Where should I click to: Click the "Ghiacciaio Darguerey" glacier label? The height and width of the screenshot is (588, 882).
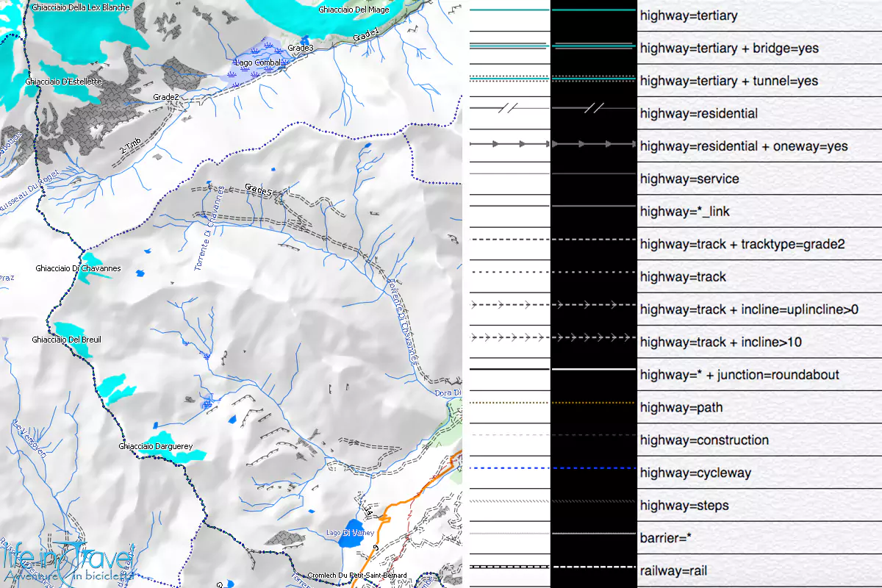pos(156,446)
